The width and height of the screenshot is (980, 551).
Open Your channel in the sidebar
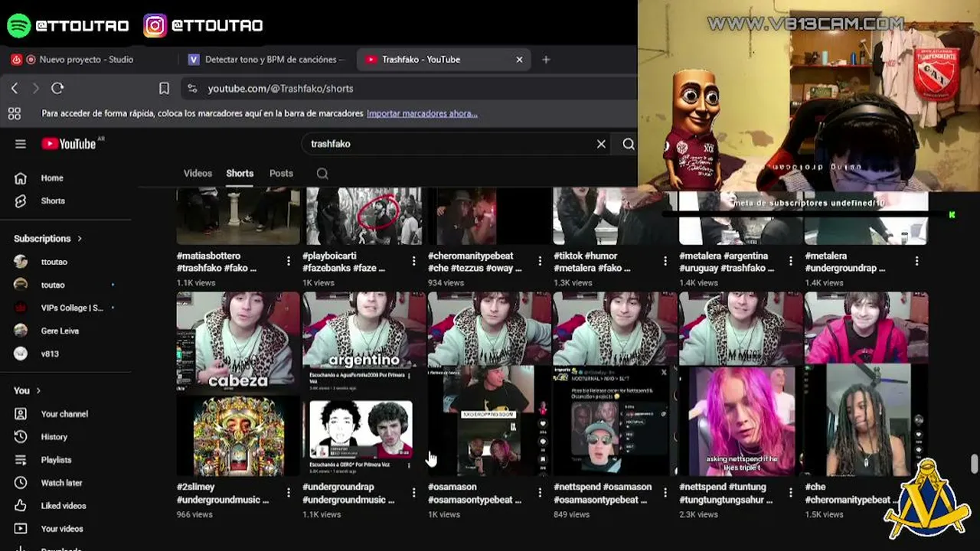(x=66, y=414)
